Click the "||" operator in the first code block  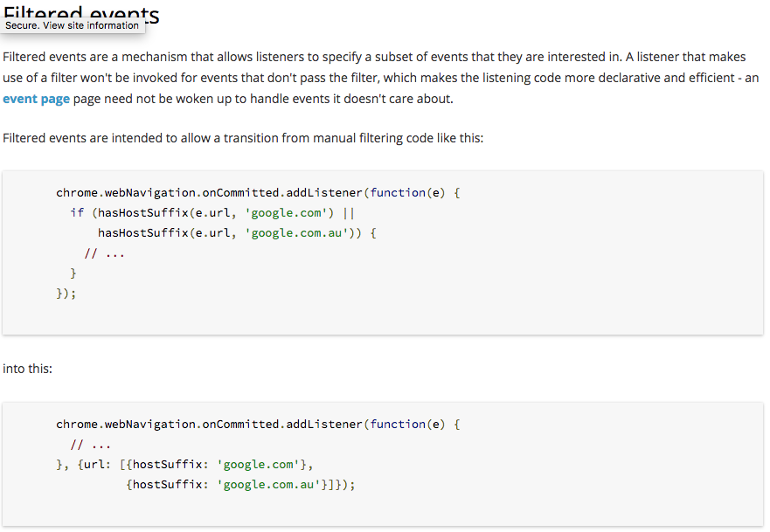click(348, 213)
